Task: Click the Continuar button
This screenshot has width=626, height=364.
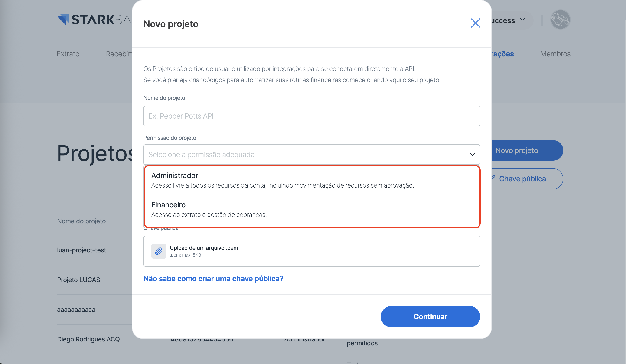Action: [430, 316]
